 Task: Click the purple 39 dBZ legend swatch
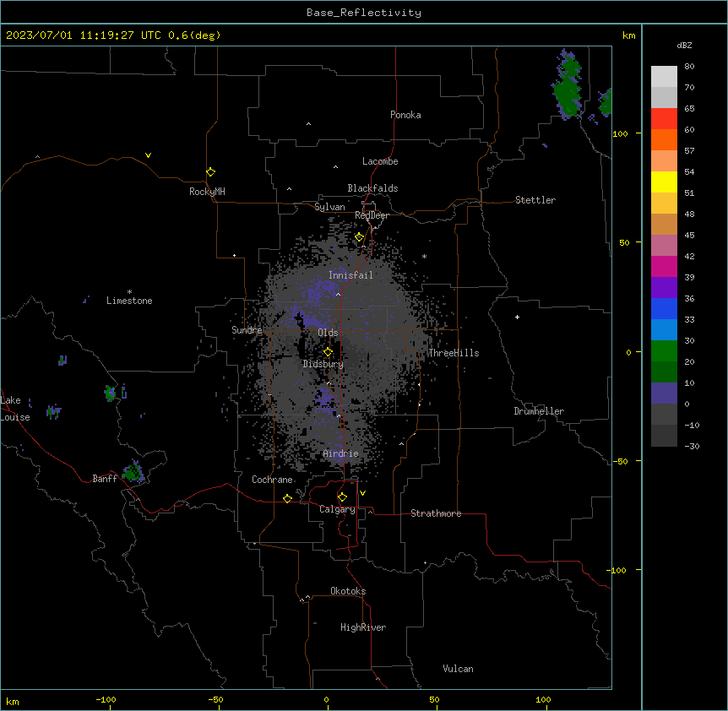pos(664,287)
